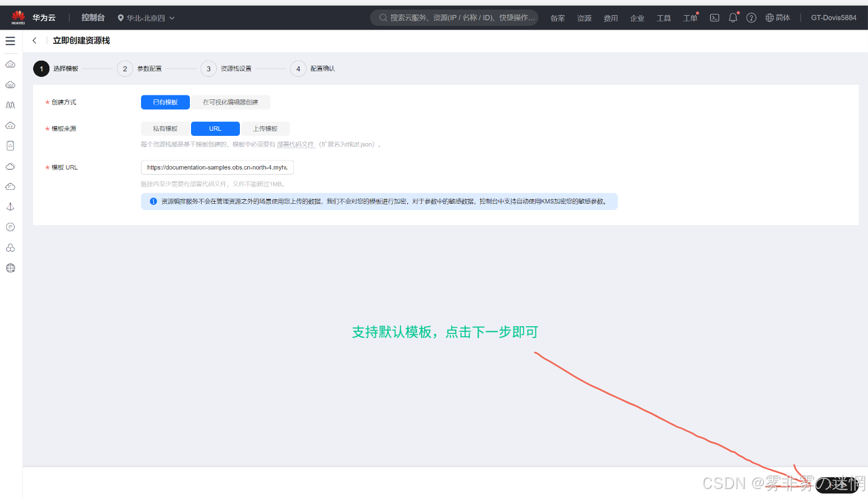Image resolution: width=868 pixels, height=498 pixels.
Task: Open the CloudShell terminal icon
Action: (715, 18)
